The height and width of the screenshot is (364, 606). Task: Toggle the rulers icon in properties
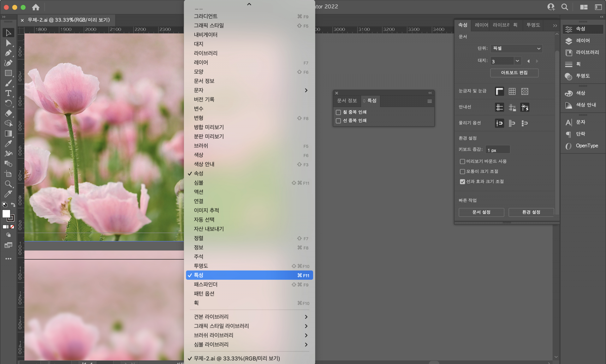point(499,91)
